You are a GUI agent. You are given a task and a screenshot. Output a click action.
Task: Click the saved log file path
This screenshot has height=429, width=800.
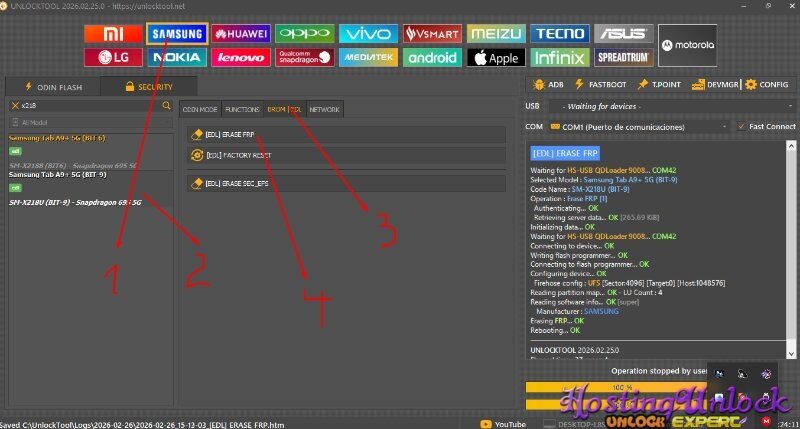coord(142,424)
